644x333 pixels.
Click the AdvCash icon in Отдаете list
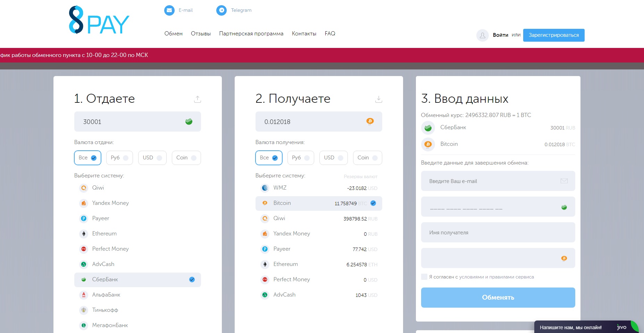click(x=84, y=264)
